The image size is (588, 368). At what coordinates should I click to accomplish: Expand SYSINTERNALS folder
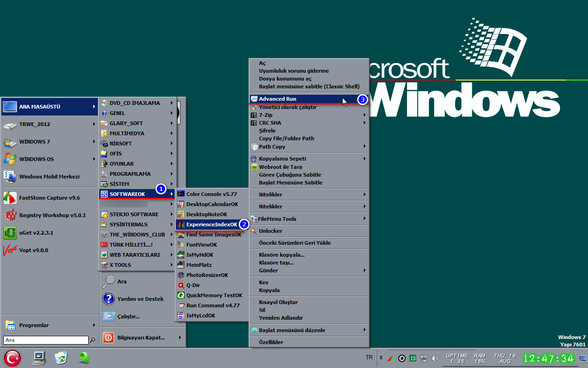138,224
